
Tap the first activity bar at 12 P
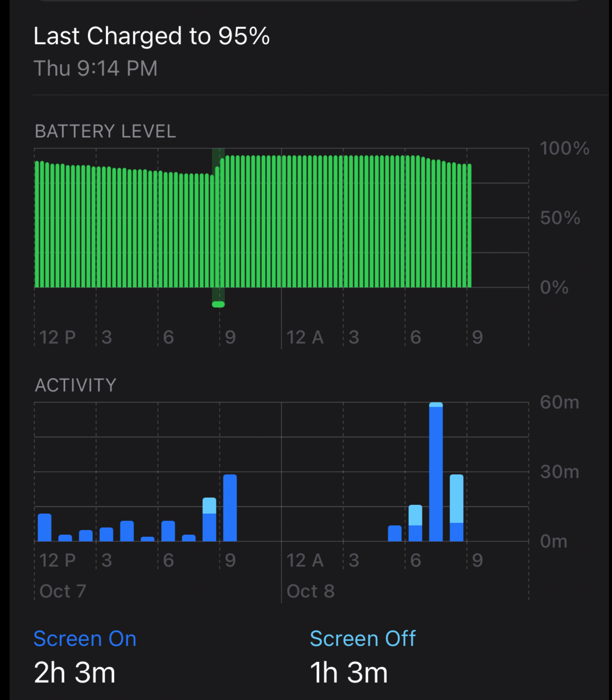pyautogui.click(x=44, y=527)
